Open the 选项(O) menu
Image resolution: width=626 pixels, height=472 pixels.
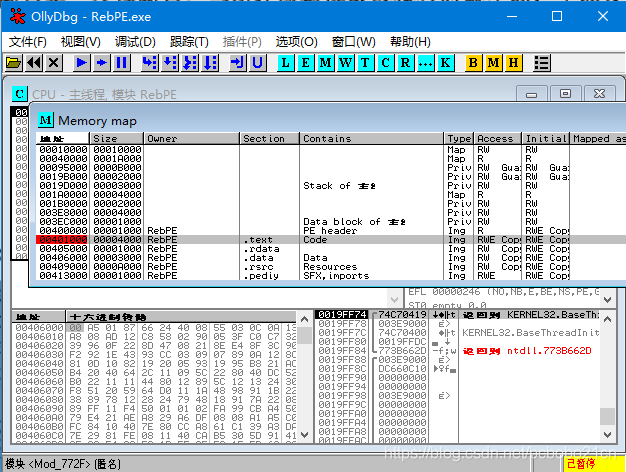point(296,42)
